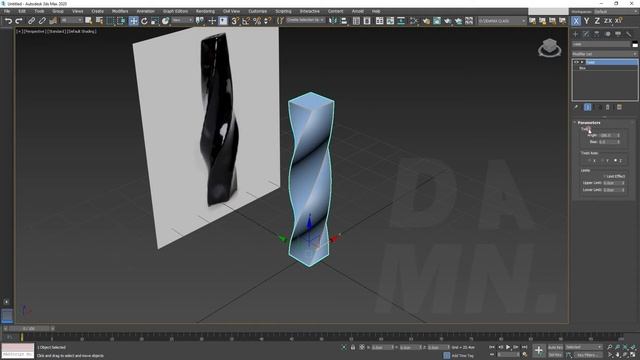Toggle Window/Crossing selection mode
This screenshot has height=360, width=640.
[x=121, y=21]
